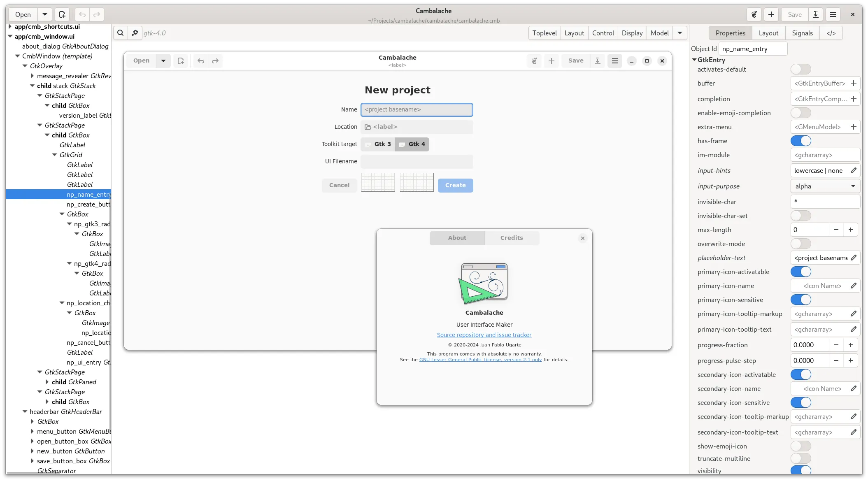Click the new project file icon
The image size is (868, 481).
coord(62,14)
